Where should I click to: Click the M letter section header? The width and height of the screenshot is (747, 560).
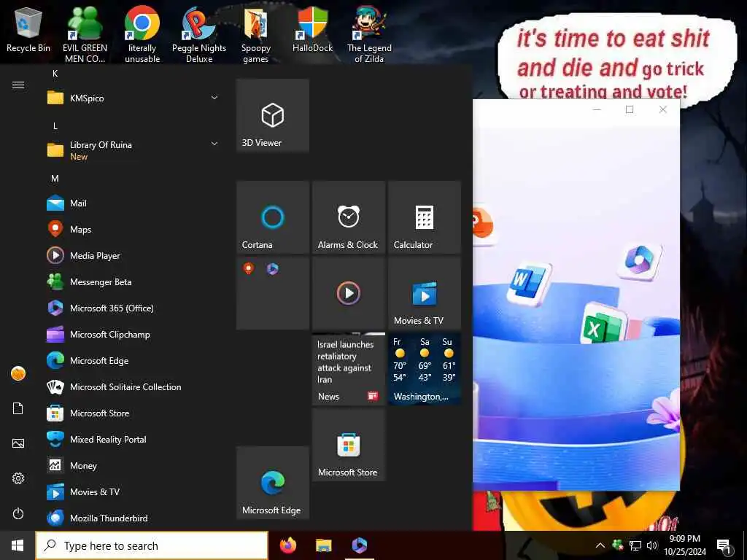[x=55, y=179]
